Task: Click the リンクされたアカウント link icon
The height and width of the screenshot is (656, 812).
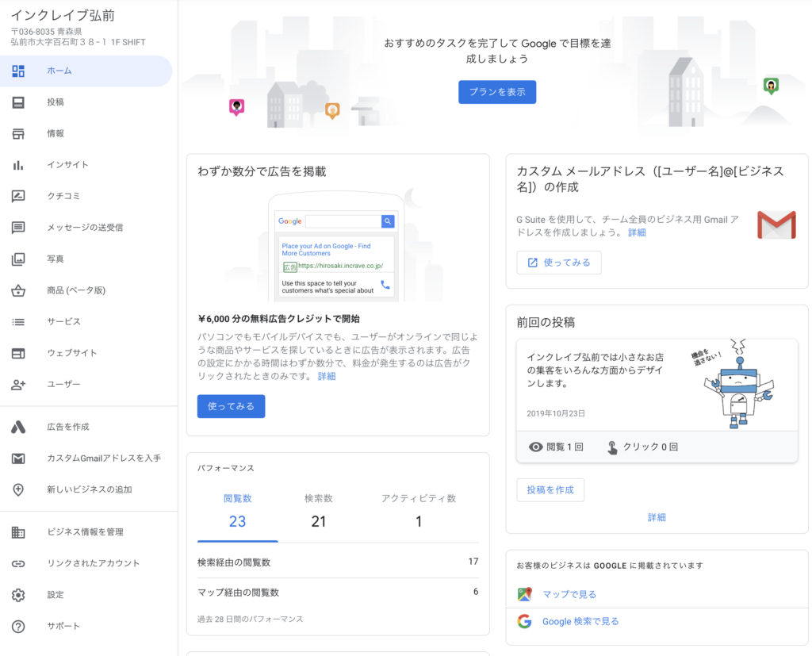Action: coord(18,564)
